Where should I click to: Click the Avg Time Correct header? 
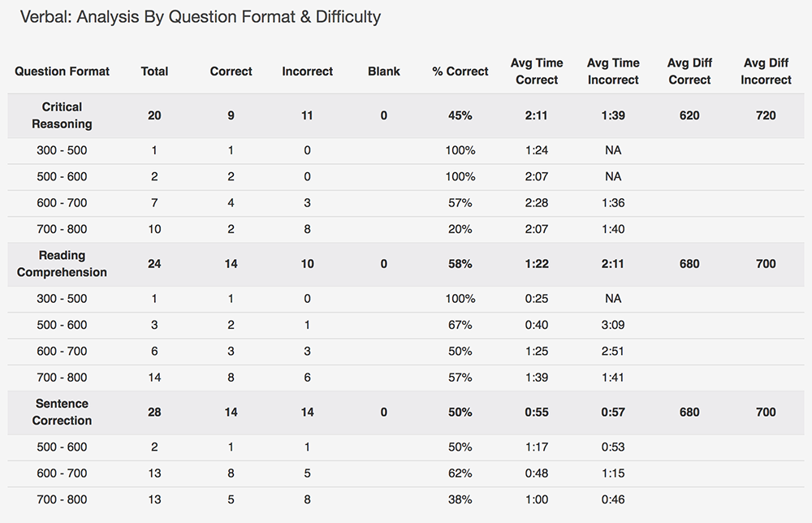click(537, 71)
